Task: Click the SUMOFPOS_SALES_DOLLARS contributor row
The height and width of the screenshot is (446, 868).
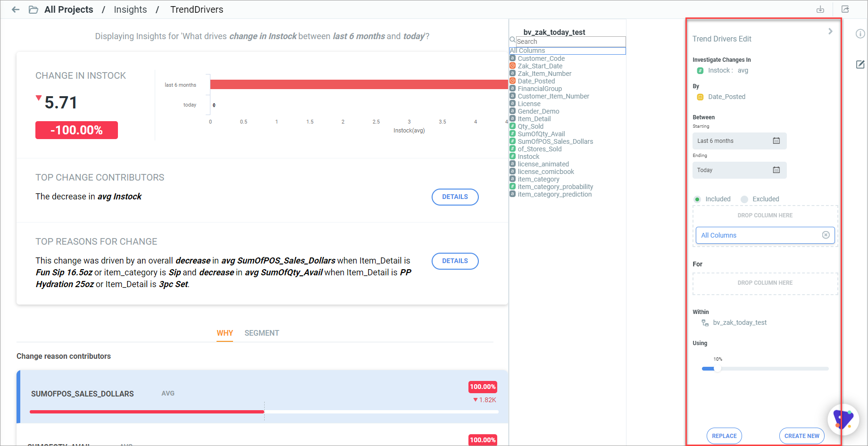Action: [262, 396]
